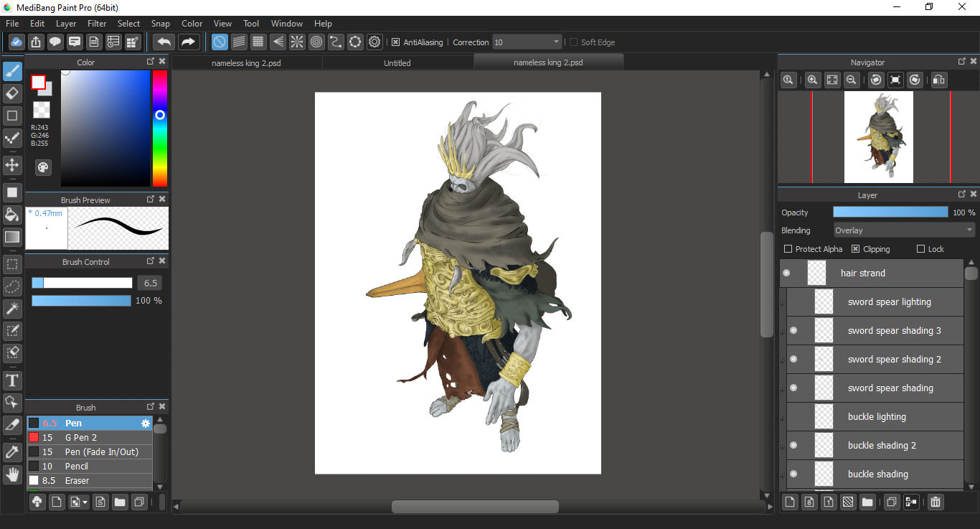The height and width of the screenshot is (529, 980).
Task: Open the Window menu
Action: (287, 24)
